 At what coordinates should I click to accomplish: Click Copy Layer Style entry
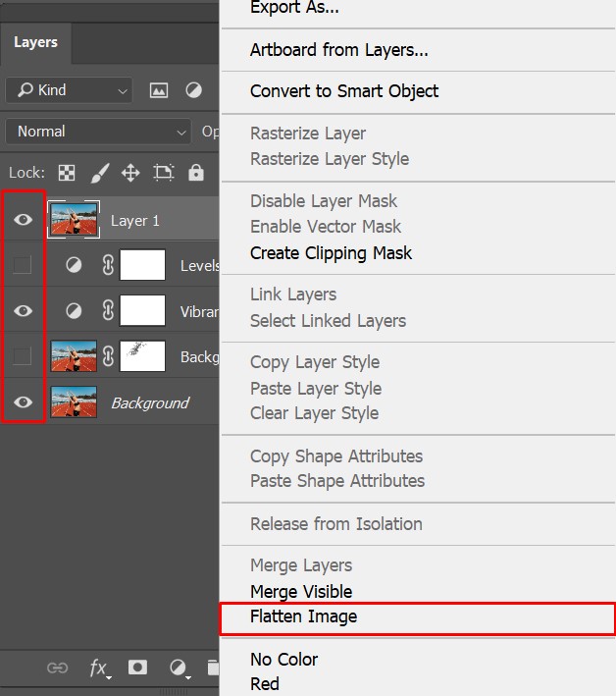pos(315,362)
